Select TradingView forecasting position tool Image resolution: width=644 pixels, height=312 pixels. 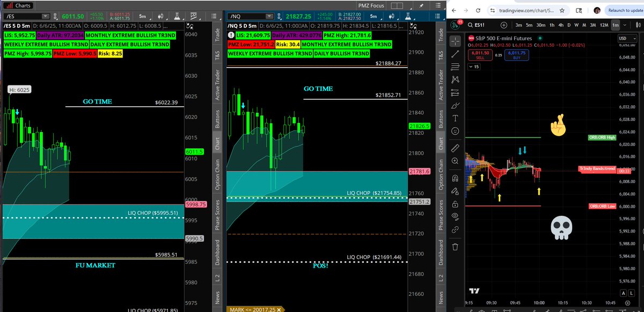455,92
